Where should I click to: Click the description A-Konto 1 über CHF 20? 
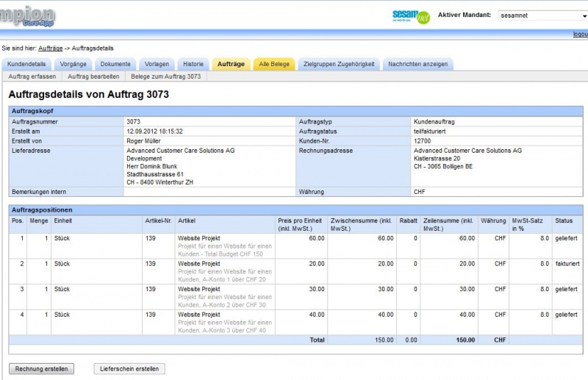[225, 276]
